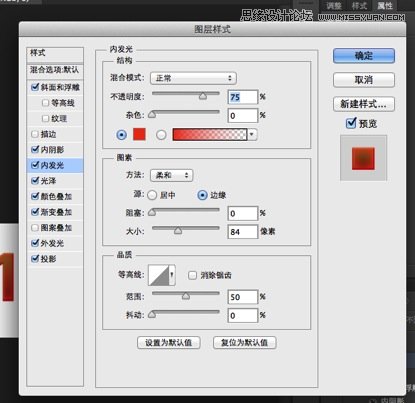Screen dimensions: 415x403
Task: Click the style preview thumbnail
Action: (x=363, y=158)
